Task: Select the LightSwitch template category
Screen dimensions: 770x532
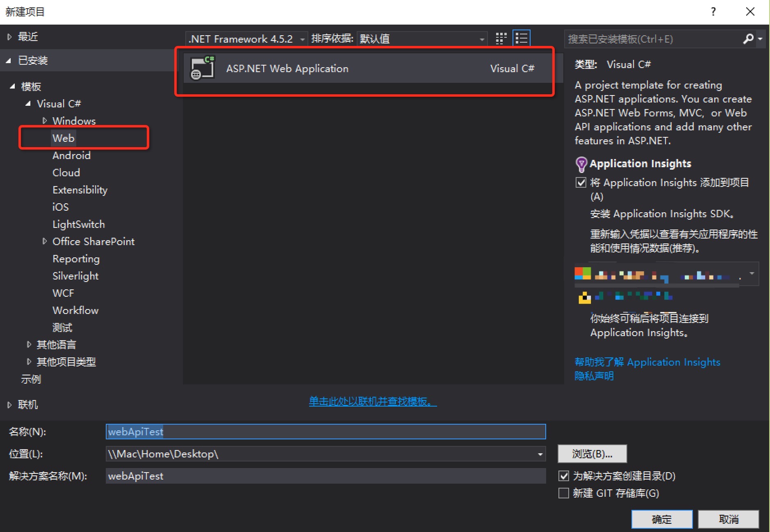Action: pos(79,225)
